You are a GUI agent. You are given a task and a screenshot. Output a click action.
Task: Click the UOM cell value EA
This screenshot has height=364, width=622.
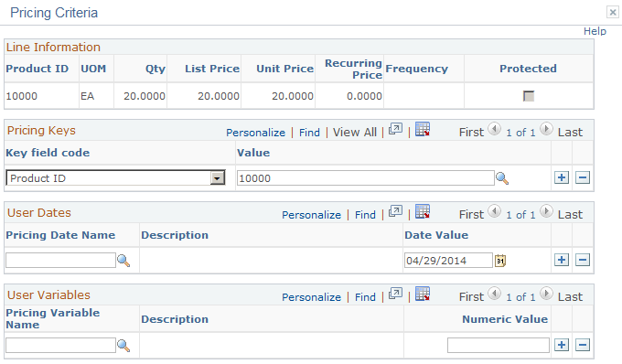(x=87, y=96)
